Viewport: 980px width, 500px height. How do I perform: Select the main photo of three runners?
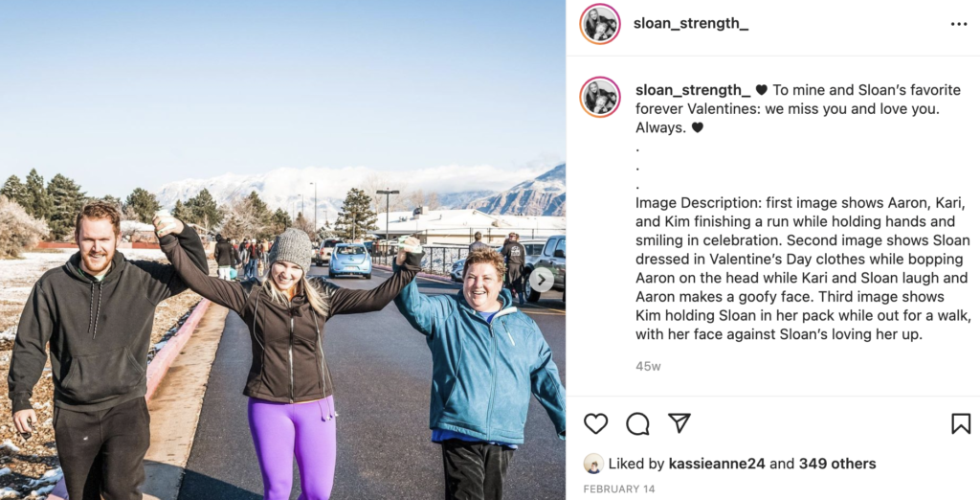coord(282,250)
